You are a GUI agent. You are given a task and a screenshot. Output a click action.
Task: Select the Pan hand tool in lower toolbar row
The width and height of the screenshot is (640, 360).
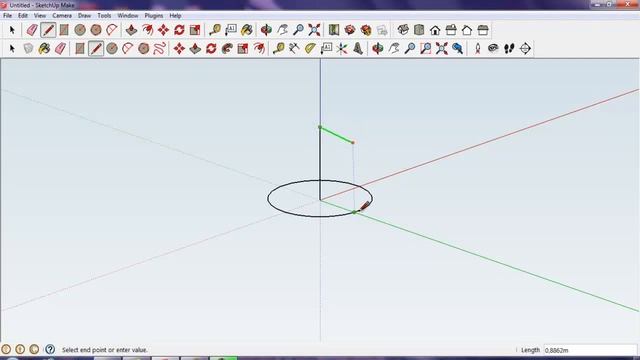[394, 49]
